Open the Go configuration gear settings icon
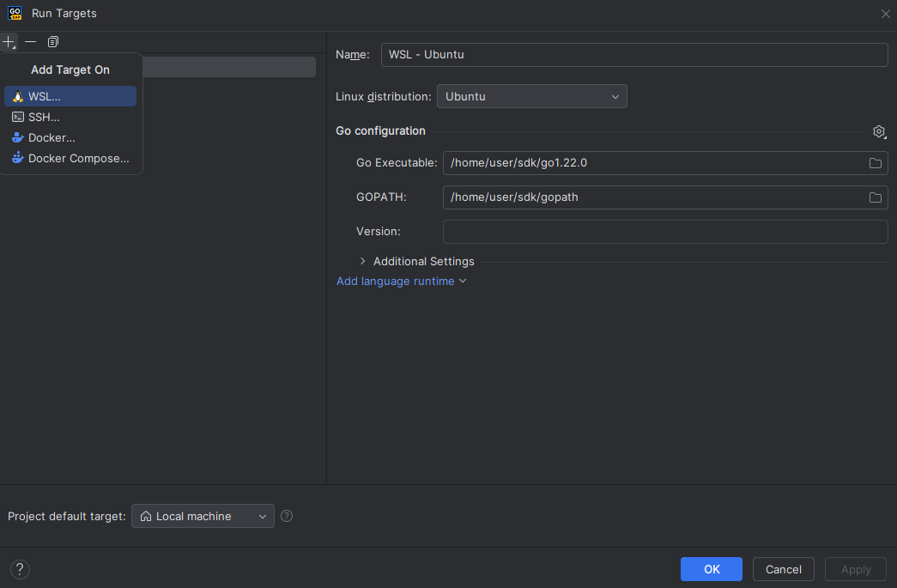Viewport: 897px width, 588px height. [x=879, y=131]
